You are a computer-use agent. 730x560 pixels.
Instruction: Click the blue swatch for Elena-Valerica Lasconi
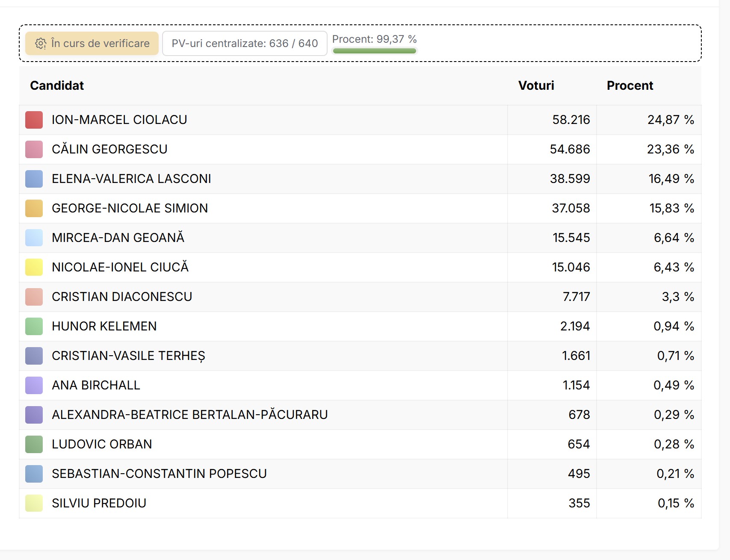(x=34, y=179)
